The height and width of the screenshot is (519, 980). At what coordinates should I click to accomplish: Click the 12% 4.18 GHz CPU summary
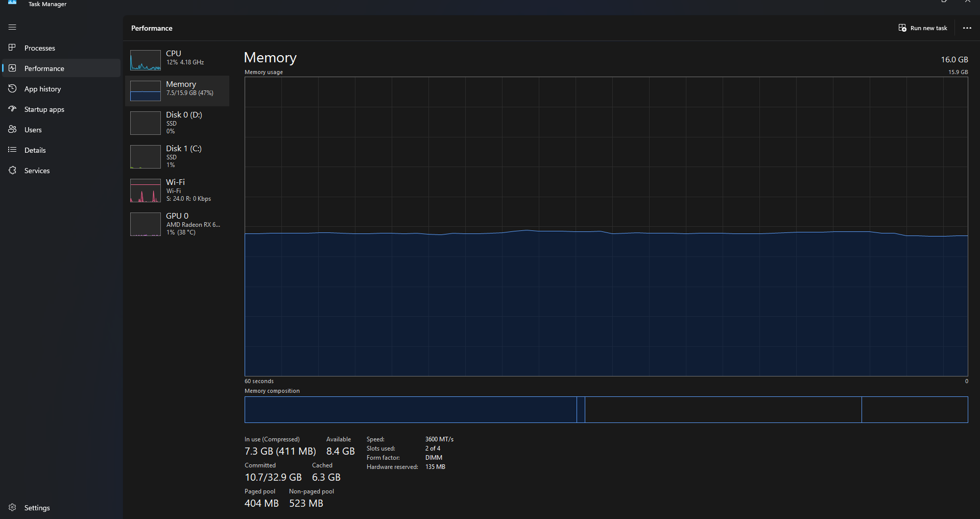click(185, 62)
